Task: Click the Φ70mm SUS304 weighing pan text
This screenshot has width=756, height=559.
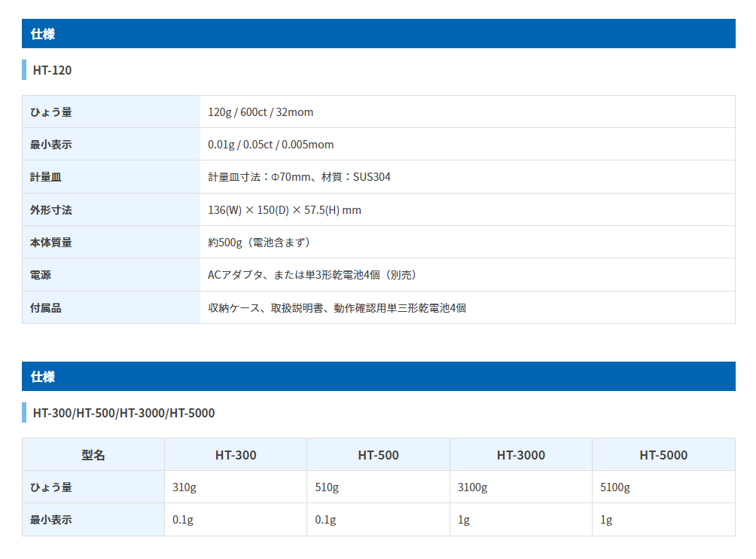Action: coord(299,177)
